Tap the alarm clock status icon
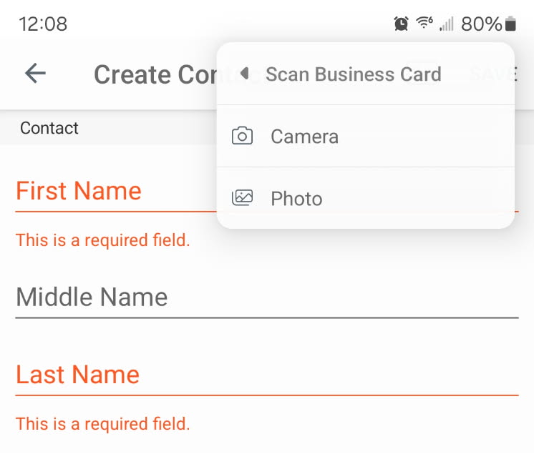Viewport: 534px width, 453px height. point(401,24)
